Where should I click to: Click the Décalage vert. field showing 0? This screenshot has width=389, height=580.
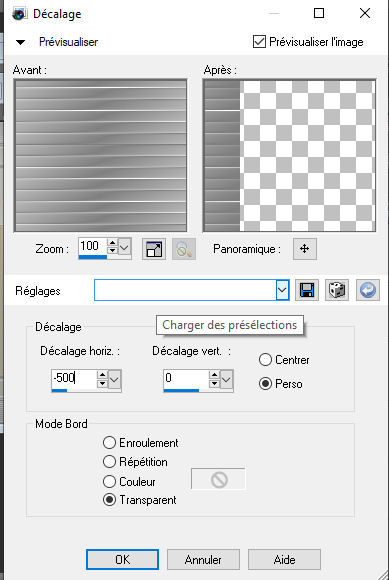(186, 378)
